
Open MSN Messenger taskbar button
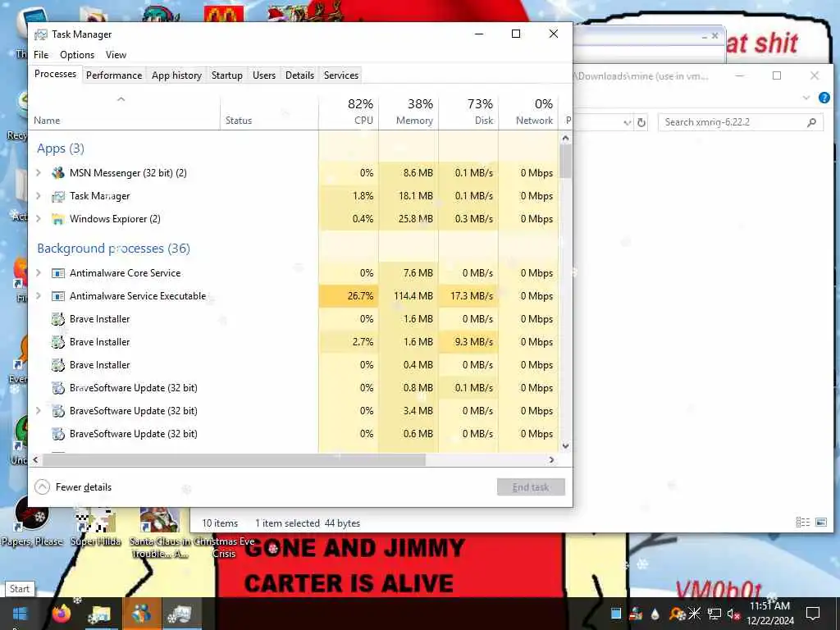[141, 614]
